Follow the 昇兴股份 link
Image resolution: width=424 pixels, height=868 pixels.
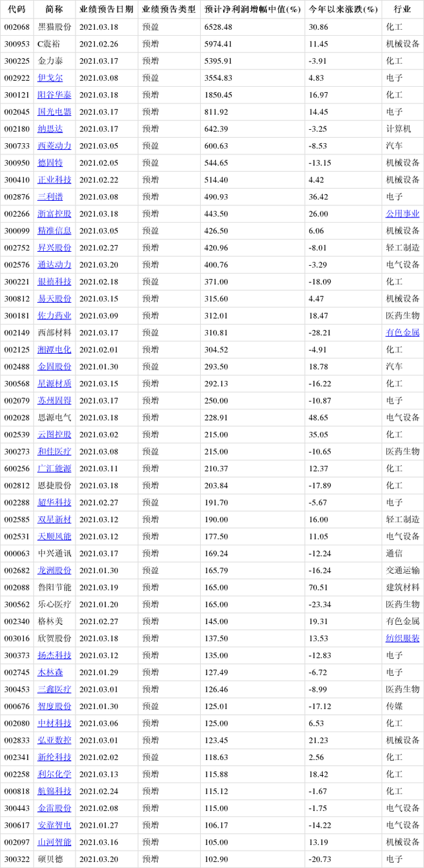click(x=54, y=248)
